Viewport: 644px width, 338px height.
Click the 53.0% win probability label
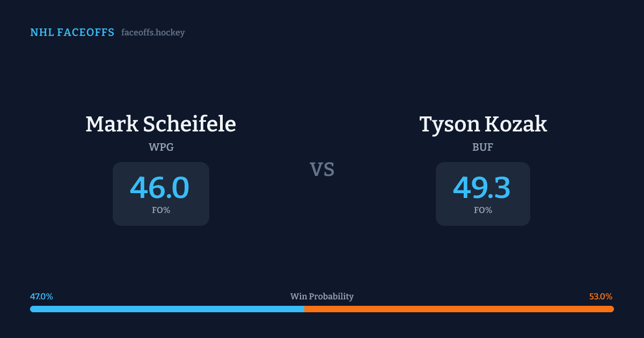pyautogui.click(x=601, y=297)
